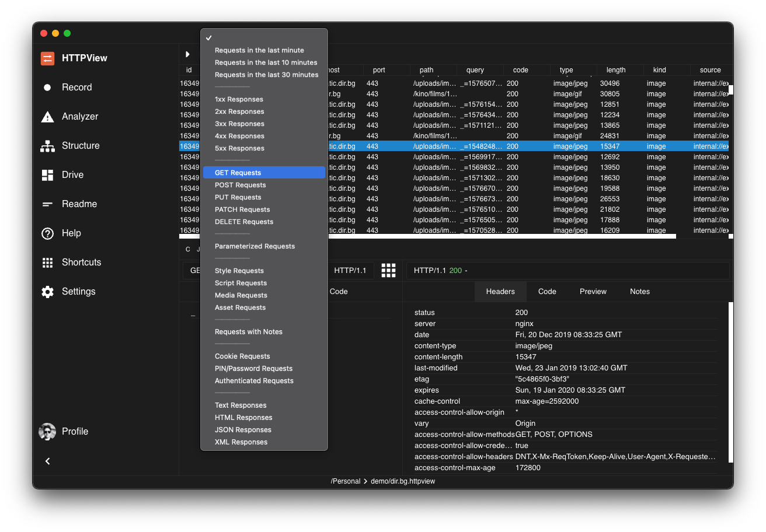Open the Drive icon in the sidebar

(x=47, y=175)
